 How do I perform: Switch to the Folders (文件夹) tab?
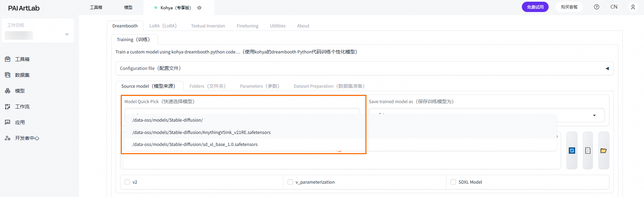point(209,86)
